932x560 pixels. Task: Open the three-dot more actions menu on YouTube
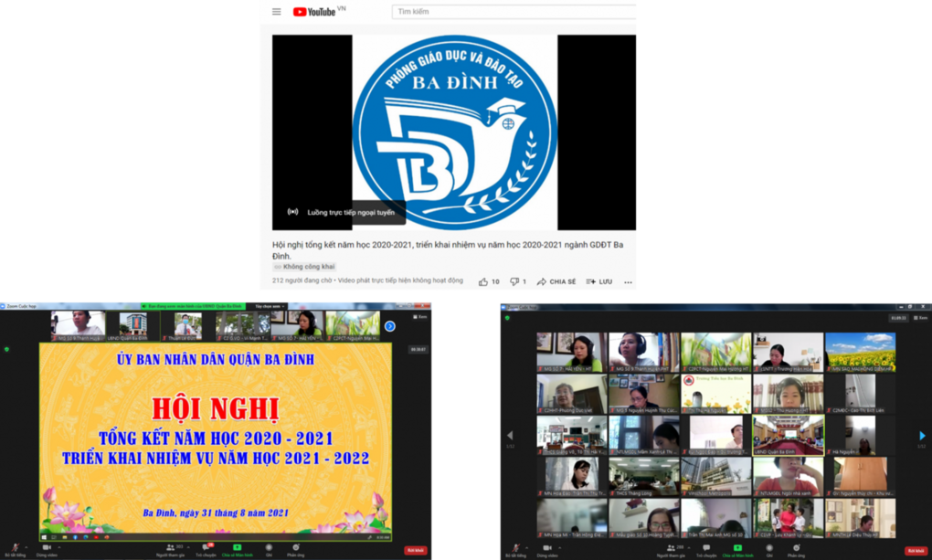pyautogui.click(x=629, y=281)
